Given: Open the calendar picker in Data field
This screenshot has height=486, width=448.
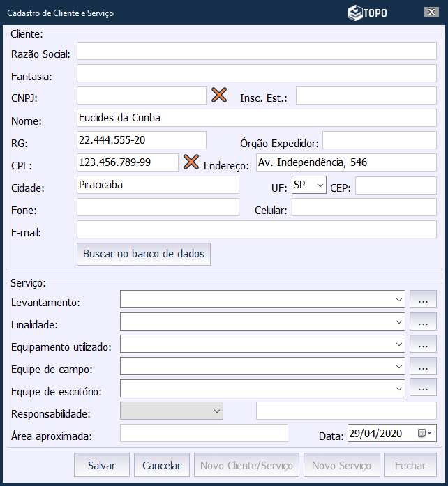Looking at the screenshot, I should (x=424, y=433).
